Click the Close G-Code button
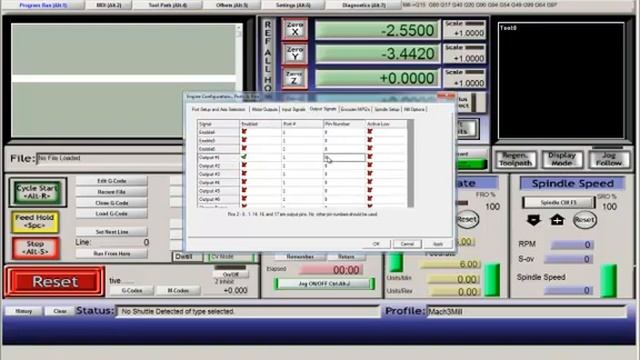 tap(111, 203)
